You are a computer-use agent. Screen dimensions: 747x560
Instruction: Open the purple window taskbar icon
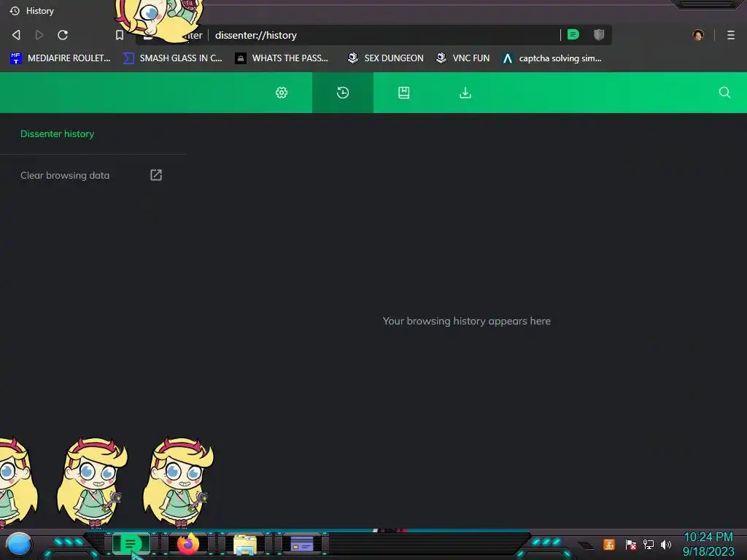click(301, 544)
